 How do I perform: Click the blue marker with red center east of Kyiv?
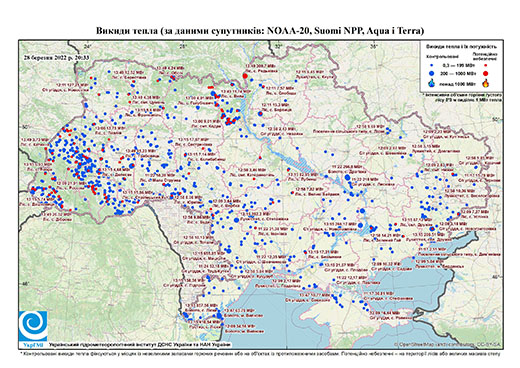[x=260, y=114]
